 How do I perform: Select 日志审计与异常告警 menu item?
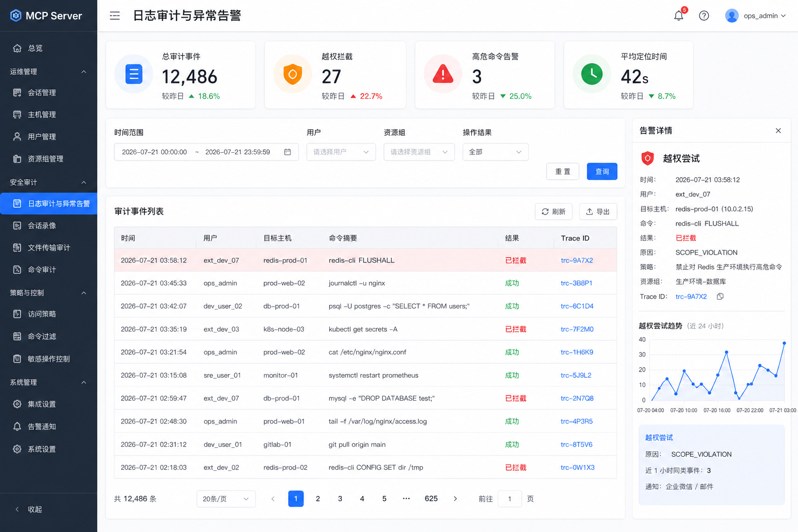(x=48, y=204)
